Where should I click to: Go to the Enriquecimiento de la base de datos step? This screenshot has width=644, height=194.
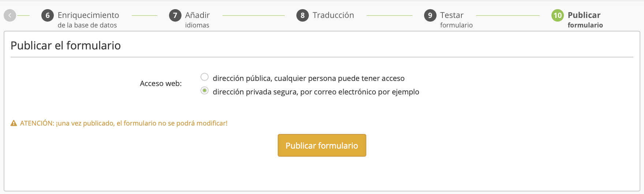tap(88, 19)
